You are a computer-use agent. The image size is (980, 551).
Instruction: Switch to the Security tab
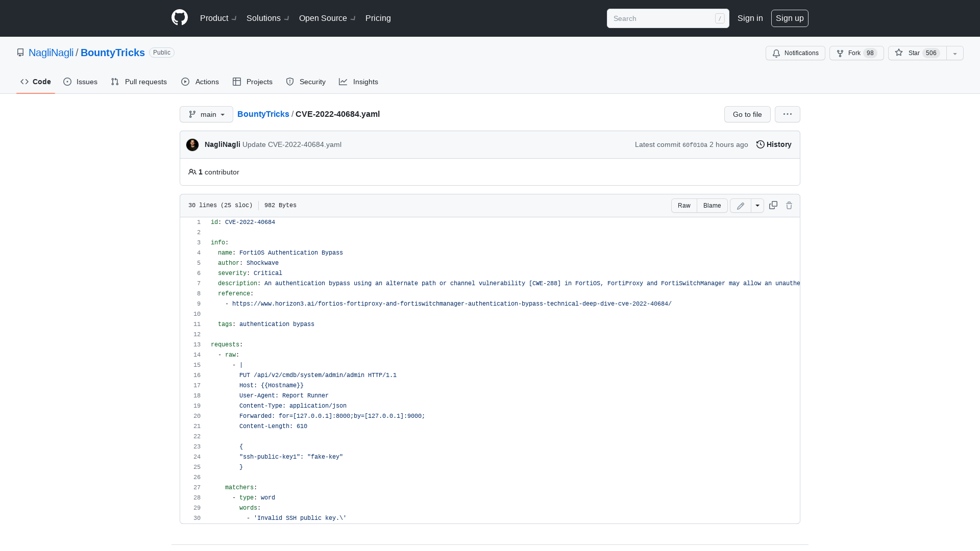(x=306, y=82)
